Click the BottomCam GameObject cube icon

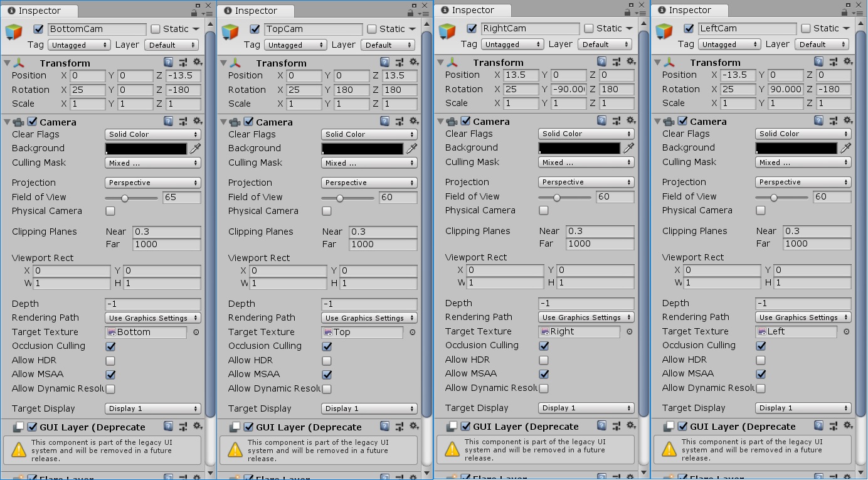pos(14,33)
